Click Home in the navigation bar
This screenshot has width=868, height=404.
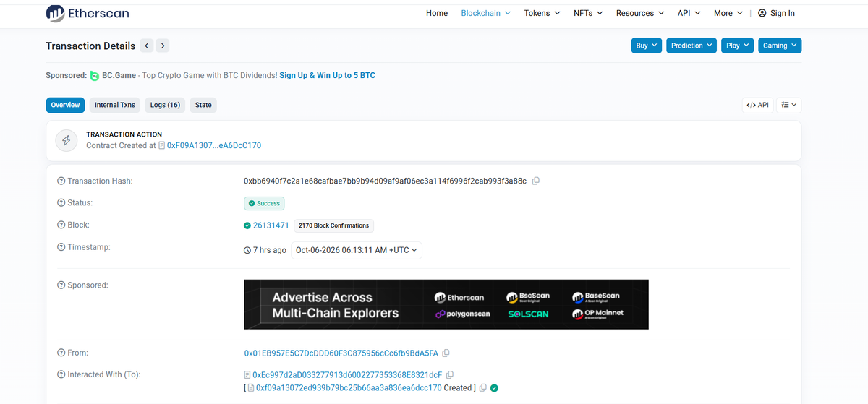click(437, 13)
